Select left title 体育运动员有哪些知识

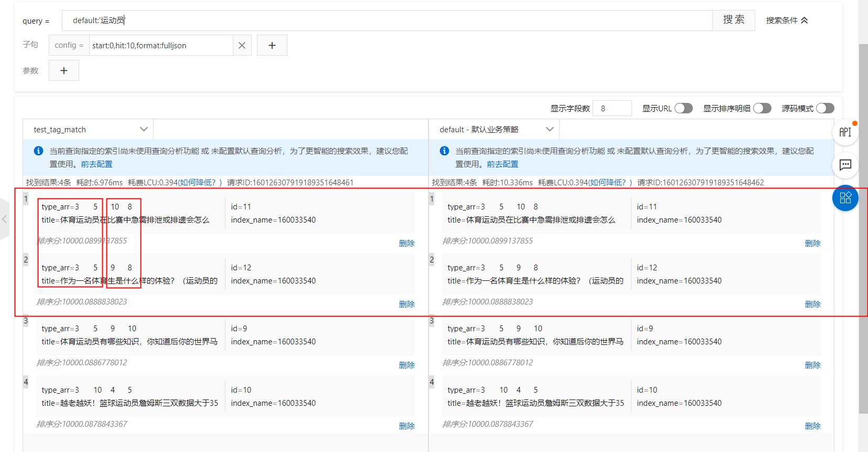100,342
